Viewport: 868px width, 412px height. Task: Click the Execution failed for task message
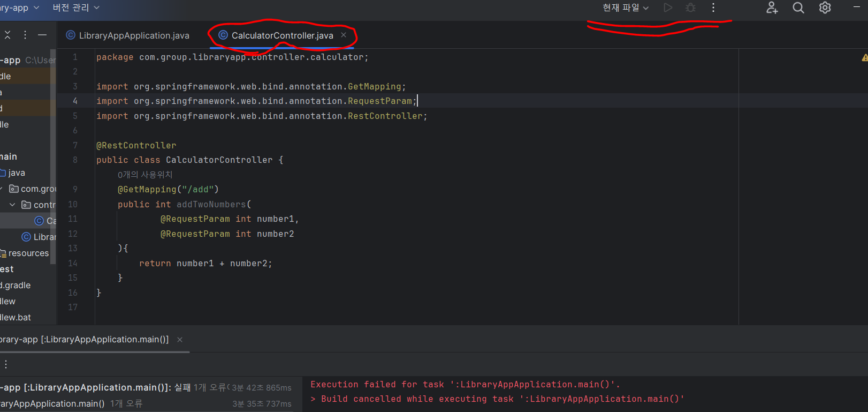tap(465, 385)
